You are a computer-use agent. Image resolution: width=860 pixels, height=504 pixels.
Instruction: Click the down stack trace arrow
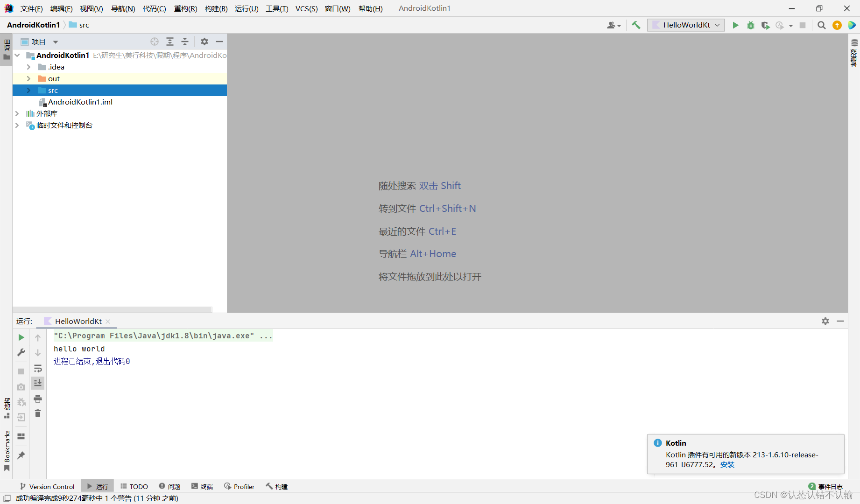[x=38, y=353]
